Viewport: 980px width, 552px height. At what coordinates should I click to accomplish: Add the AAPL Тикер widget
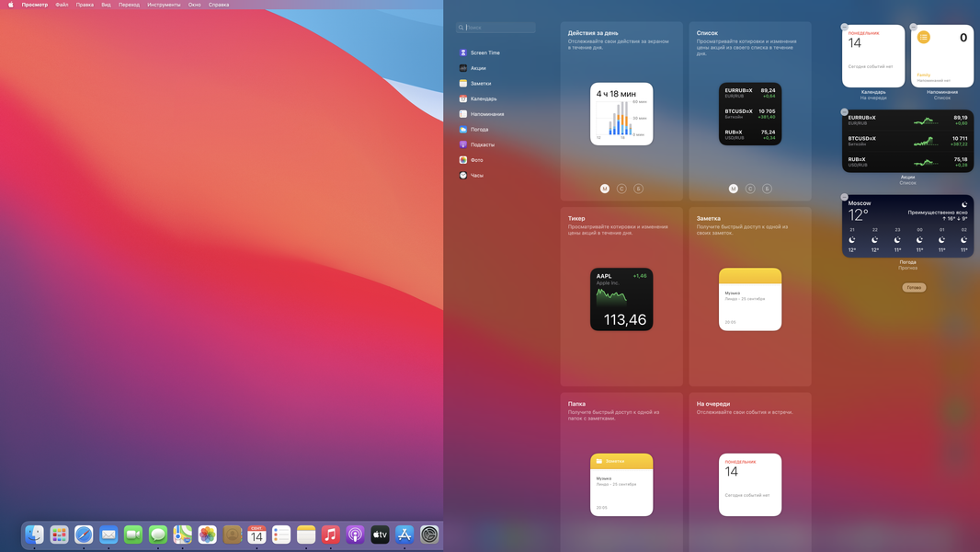tap(621, 299)
